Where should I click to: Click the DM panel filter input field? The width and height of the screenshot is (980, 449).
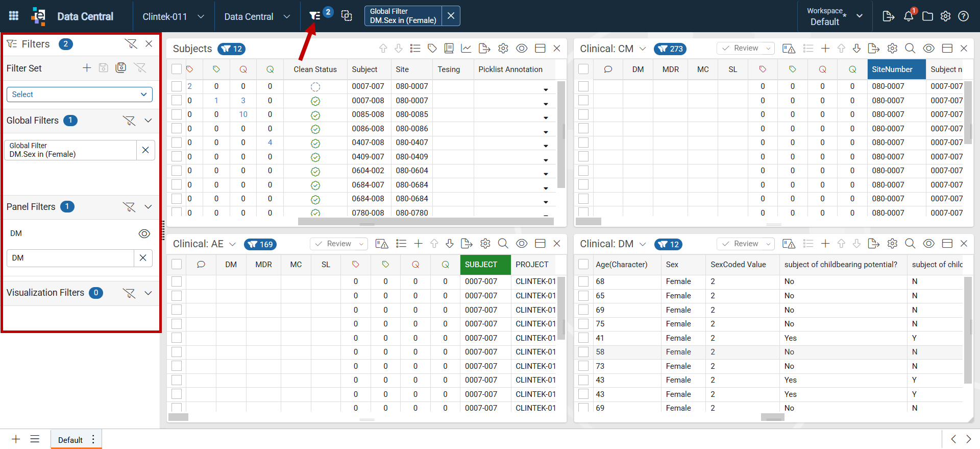(70, 258)
